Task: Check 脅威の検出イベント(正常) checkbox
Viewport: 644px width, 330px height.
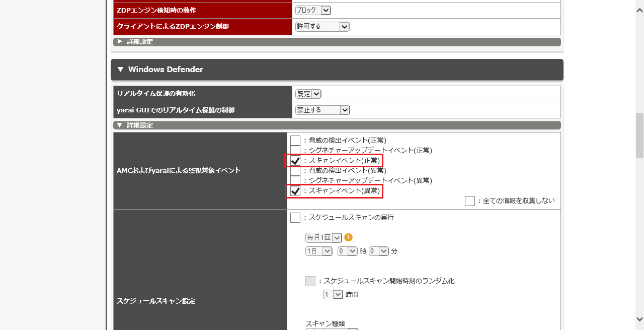Action: point(295,141)
